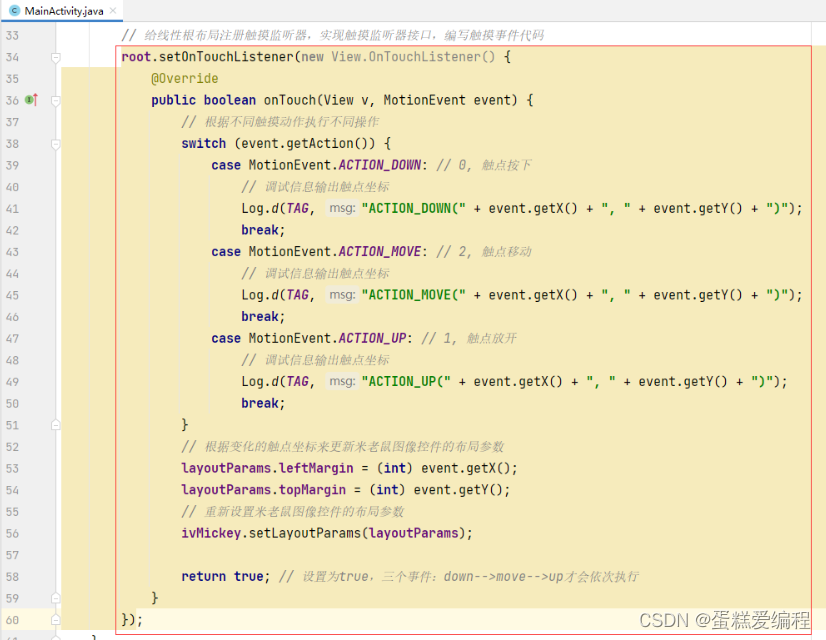Click the fold end marker at line 51
This screenshot has height=640, width=826.
pyautogui.click(x=56, y=425)
